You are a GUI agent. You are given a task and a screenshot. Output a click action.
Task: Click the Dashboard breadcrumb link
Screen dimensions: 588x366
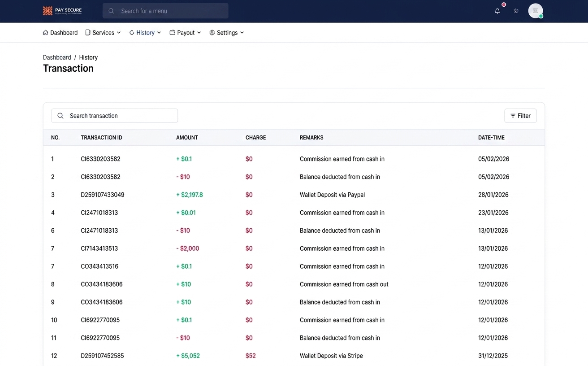(x=57, y=57)
